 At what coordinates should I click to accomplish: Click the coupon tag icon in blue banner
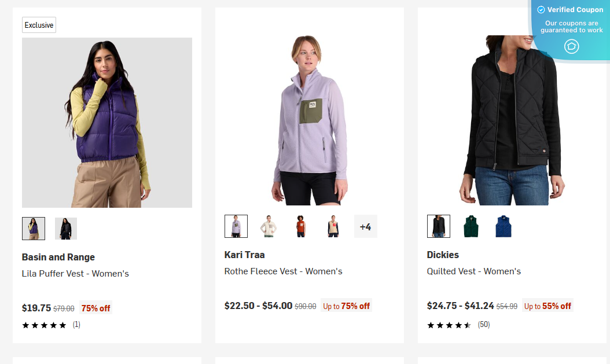571,47
